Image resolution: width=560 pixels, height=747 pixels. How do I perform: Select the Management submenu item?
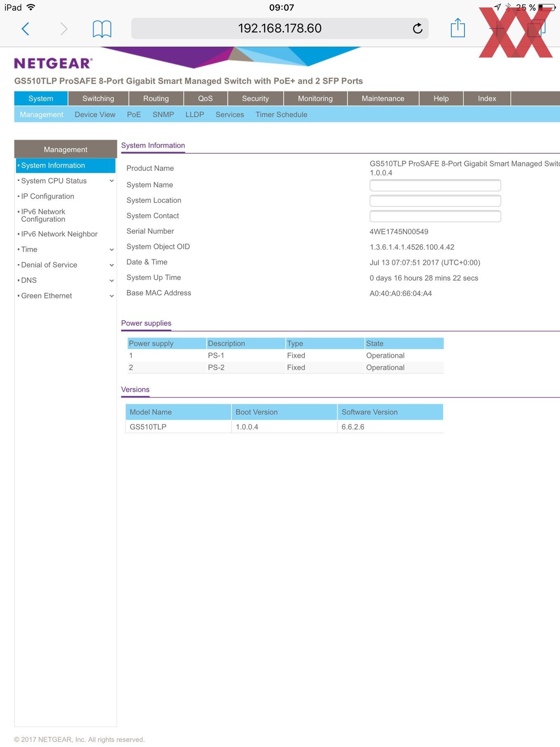41,115
